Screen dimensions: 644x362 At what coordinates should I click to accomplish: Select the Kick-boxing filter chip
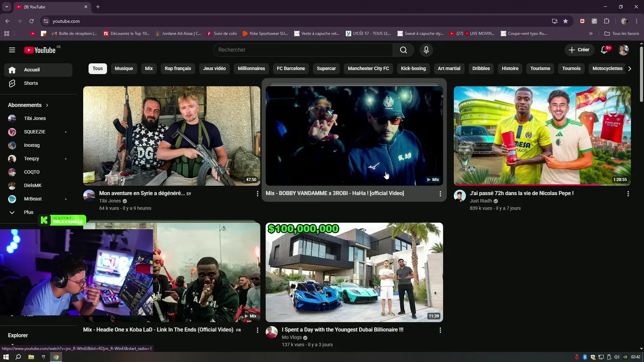[414, 68]
